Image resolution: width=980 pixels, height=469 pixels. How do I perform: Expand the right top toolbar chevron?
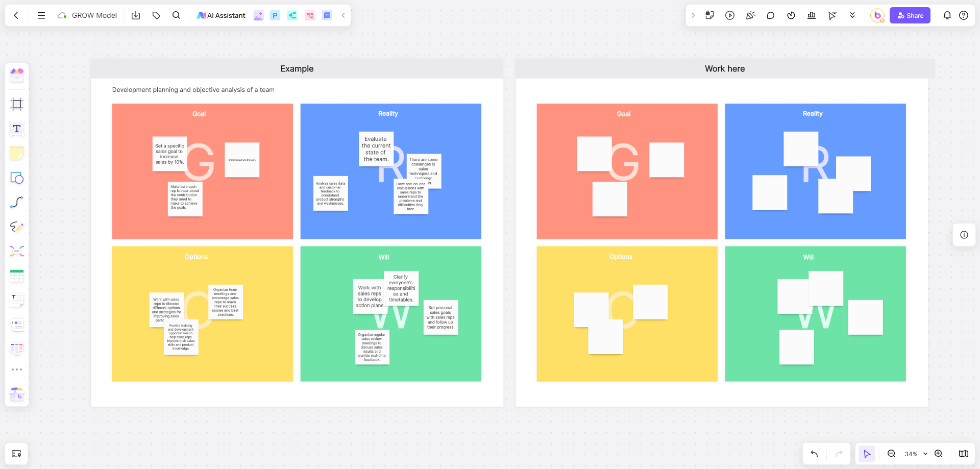coord(693,15)
